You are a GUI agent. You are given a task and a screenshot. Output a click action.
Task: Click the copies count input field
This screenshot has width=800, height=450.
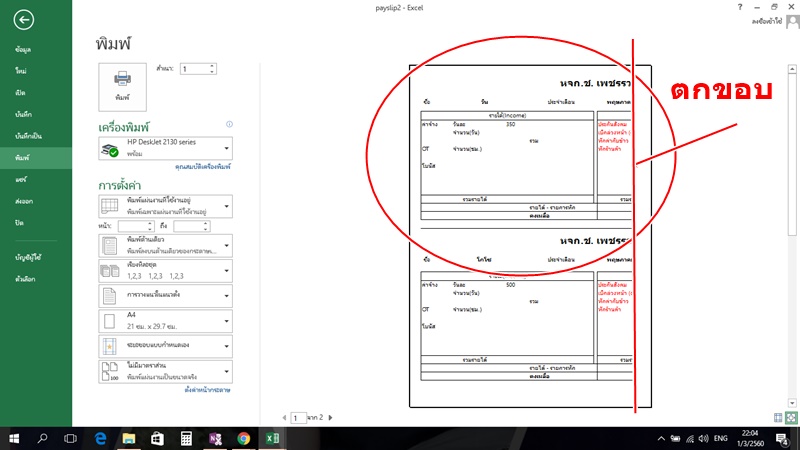coord(194,69)
